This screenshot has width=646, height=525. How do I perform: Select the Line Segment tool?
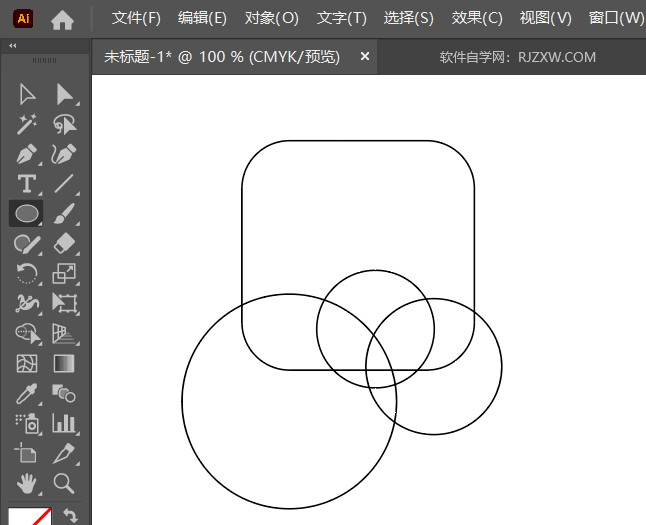coord(65,183)
